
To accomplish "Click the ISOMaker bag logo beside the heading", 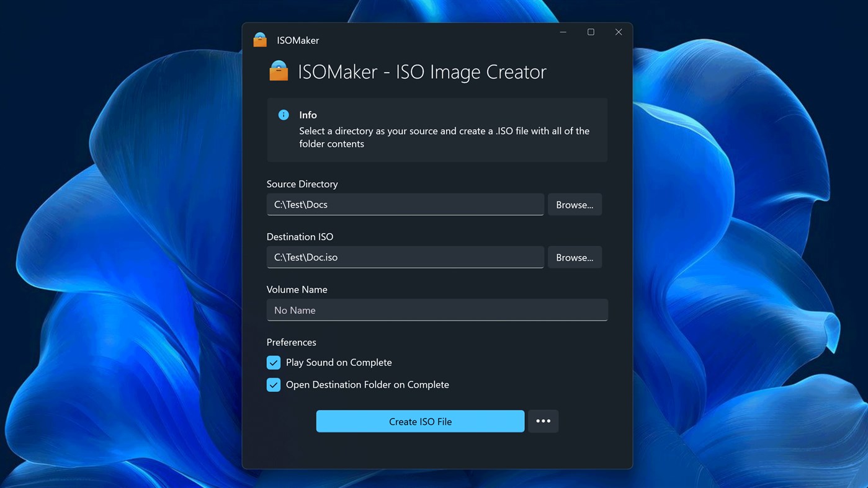I will click(x=278, y=70).
